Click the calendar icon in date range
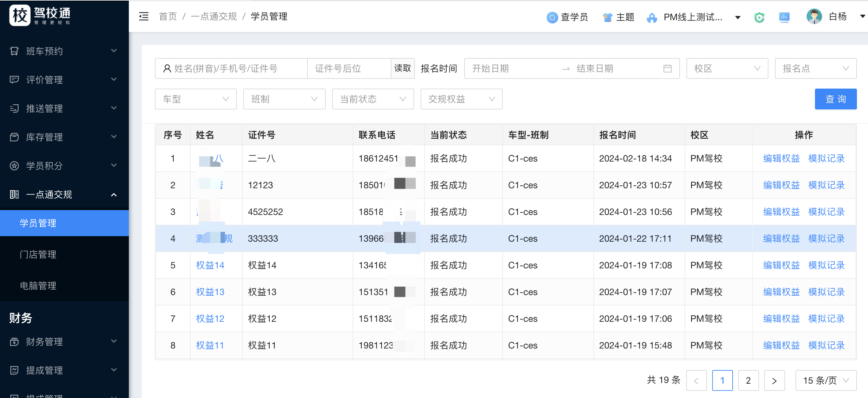 pos(667,68)
